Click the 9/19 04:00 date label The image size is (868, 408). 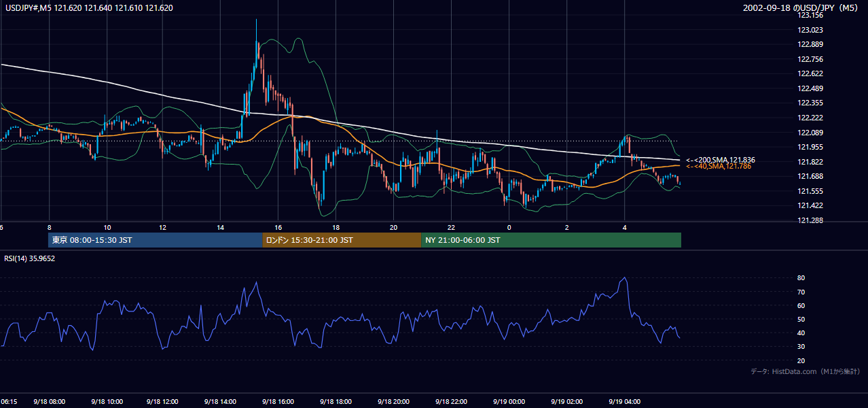click(x=624, y=402)
